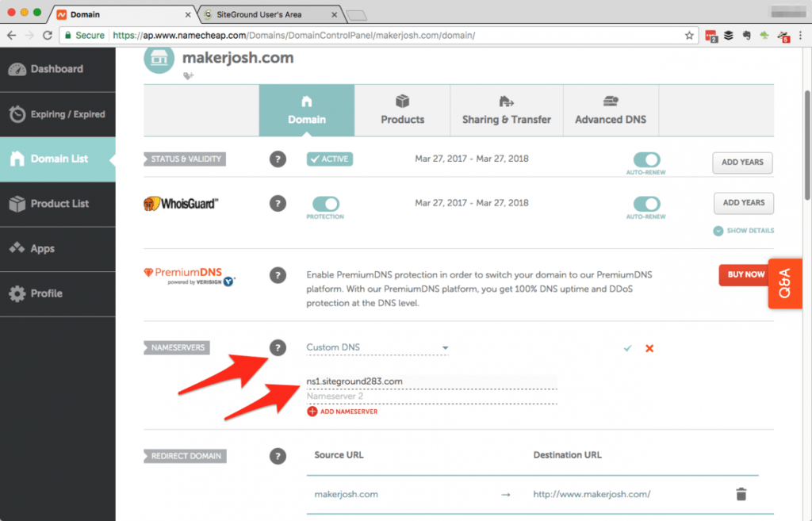Open Product List from the sidebar
The height and width of the screenshot is (521, 812).
(57, 204)
